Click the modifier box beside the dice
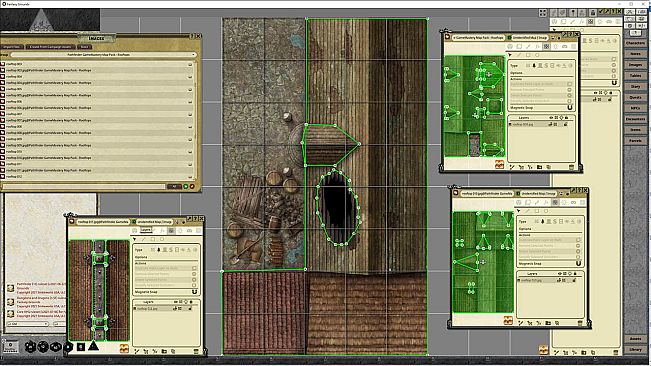Image resolution: width=651 pixels, height=366 pixels. pyautogui.click(x=10, y=346)
